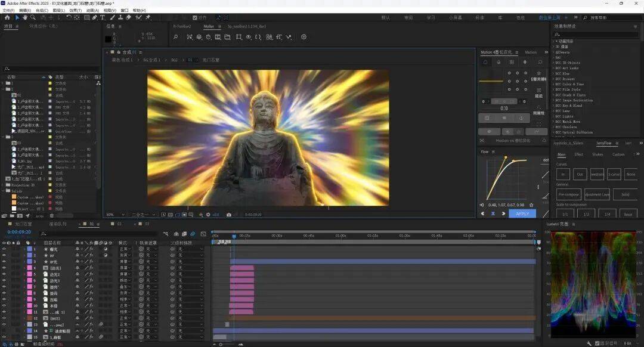Click the S-curve button in JerryFlow
This screenshot has width=644, height=347.
tap(614, 175)
